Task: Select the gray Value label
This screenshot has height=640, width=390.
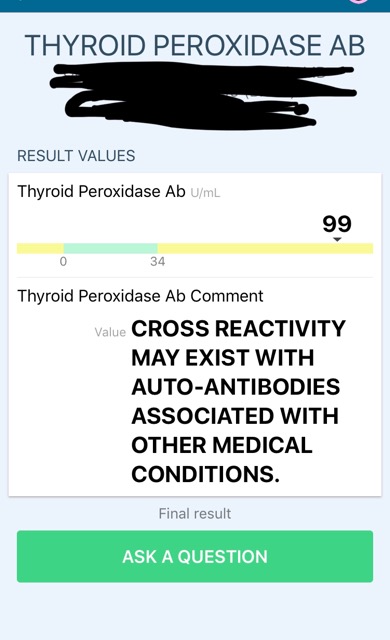Action: tap(110, 332)
